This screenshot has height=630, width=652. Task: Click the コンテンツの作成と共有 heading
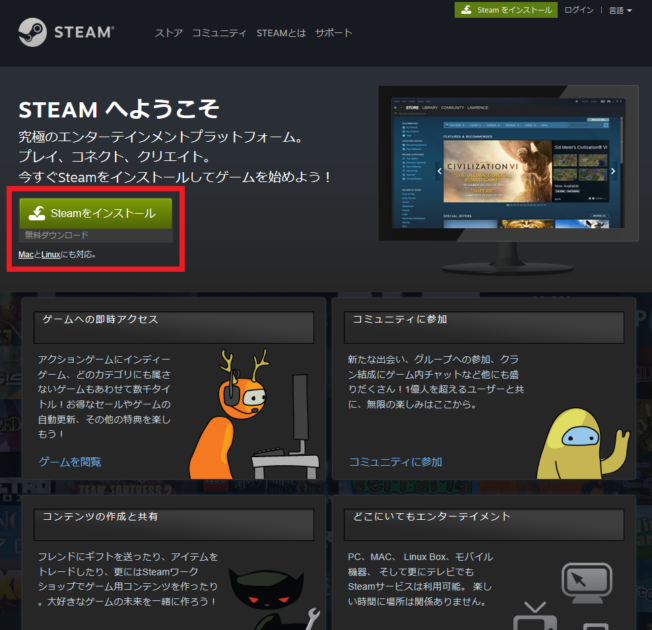[100, 516]
